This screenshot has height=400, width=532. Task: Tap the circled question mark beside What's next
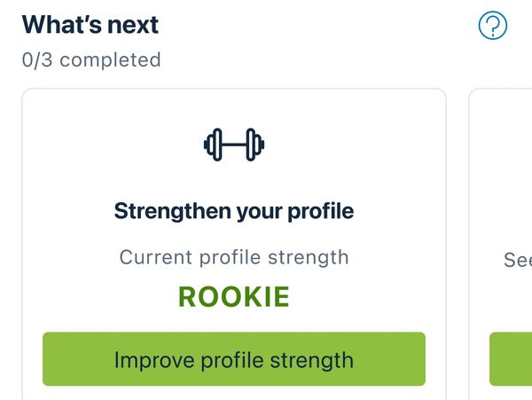[x=492, y=26]
